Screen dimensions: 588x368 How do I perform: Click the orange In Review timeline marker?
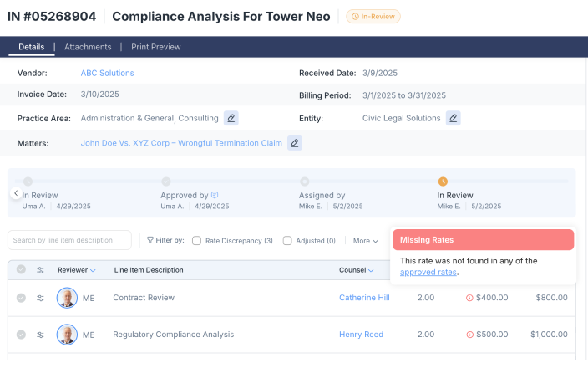click(x=443, y=181)
